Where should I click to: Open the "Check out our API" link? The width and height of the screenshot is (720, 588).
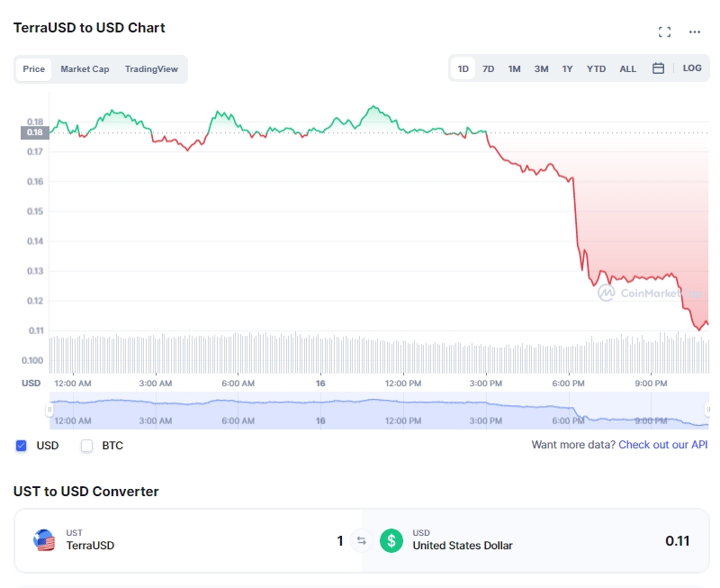[x=663, y=445]
